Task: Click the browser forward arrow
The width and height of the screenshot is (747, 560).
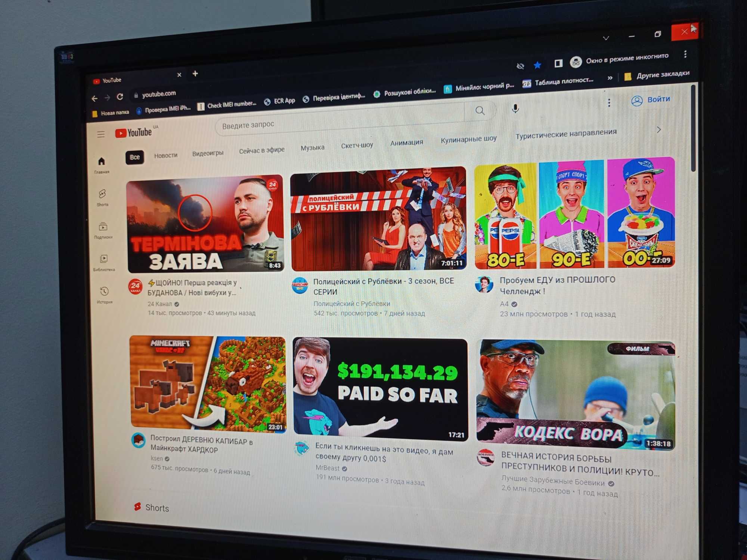Action: click(x=107, y=98)
